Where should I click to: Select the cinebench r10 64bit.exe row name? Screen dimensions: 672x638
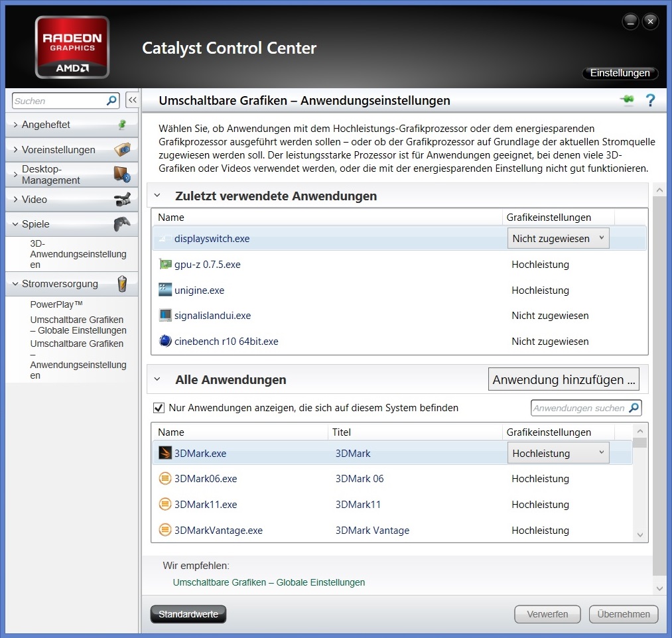coord(226,341)
